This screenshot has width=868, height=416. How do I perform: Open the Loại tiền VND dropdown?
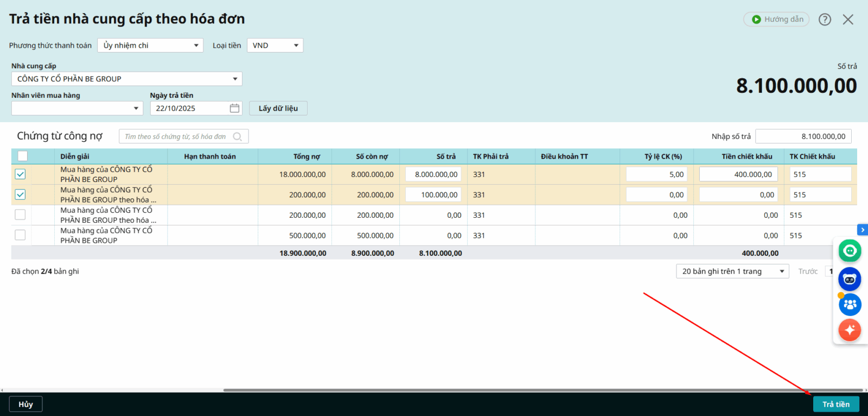pos(275,46)
